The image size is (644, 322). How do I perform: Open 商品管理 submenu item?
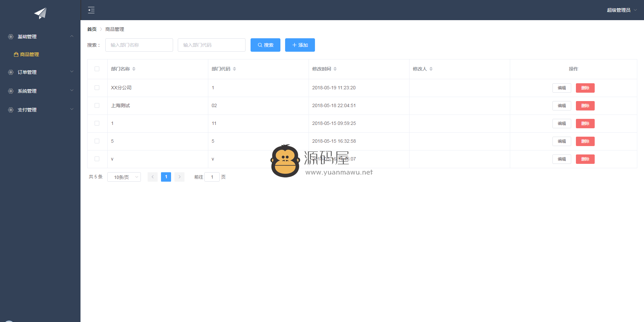click(x=40, y=54)
